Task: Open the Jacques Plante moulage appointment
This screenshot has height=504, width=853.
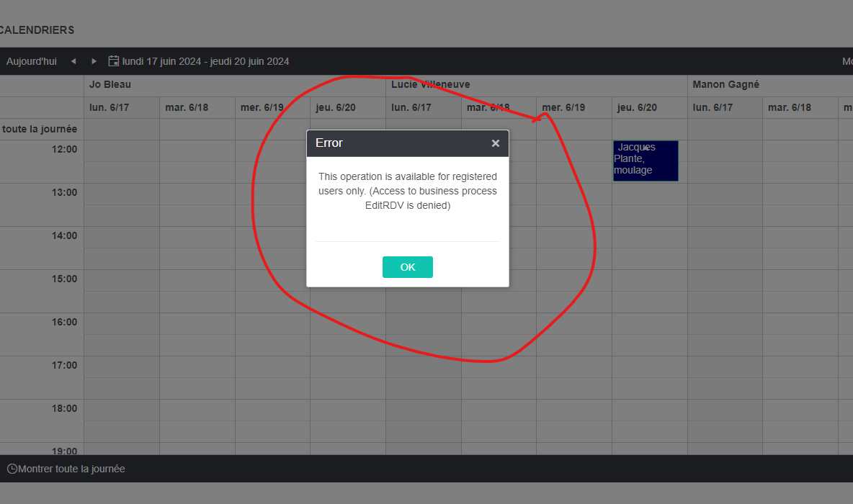Action: (x=646, y=161)
